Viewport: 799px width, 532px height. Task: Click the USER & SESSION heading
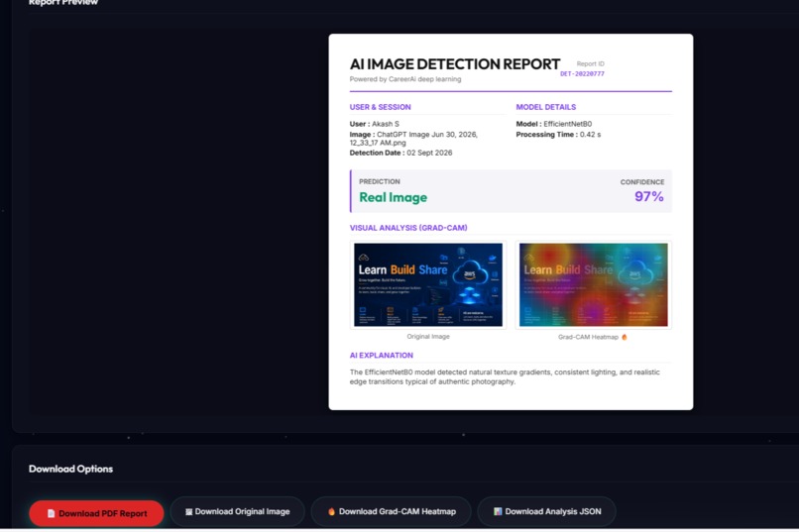[380, 107]
